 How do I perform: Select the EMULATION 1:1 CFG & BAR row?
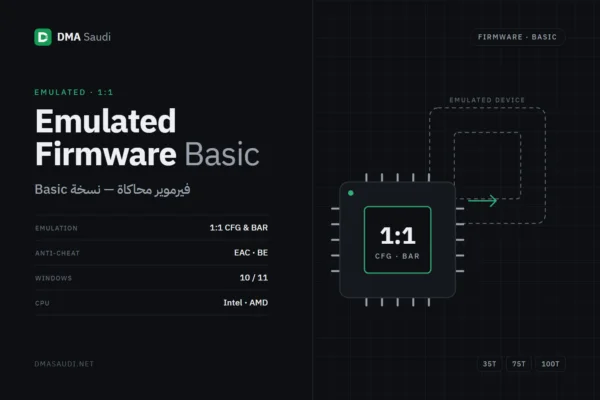point(152,228)
